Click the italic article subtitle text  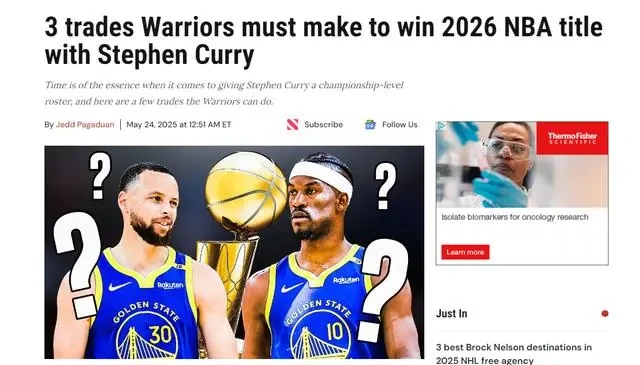tap(224, 93)
